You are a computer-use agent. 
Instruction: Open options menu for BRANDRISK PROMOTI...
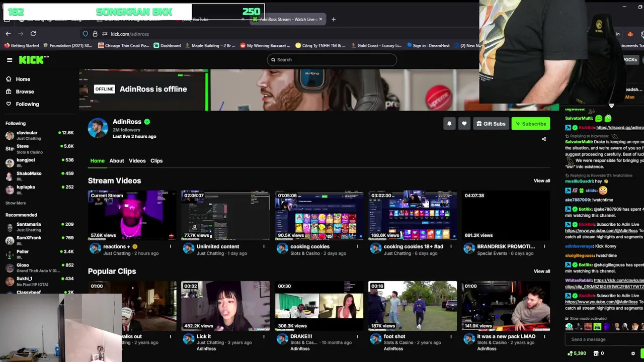point(544,246)
